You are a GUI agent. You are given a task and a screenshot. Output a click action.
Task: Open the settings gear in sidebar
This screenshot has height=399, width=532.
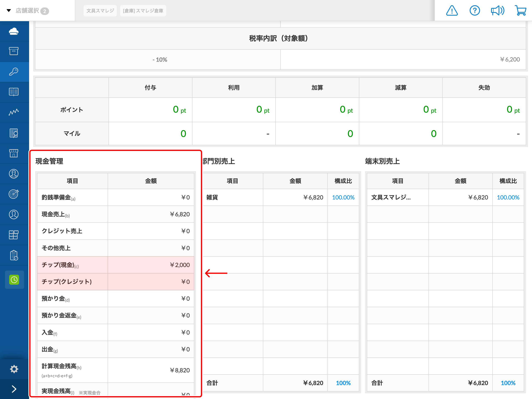tap(14, 369)
